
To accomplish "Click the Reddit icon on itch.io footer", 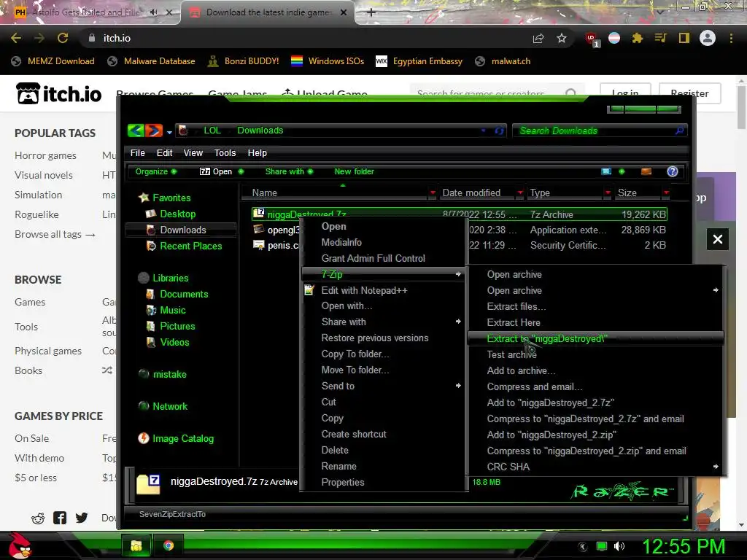I will point(38,518).
